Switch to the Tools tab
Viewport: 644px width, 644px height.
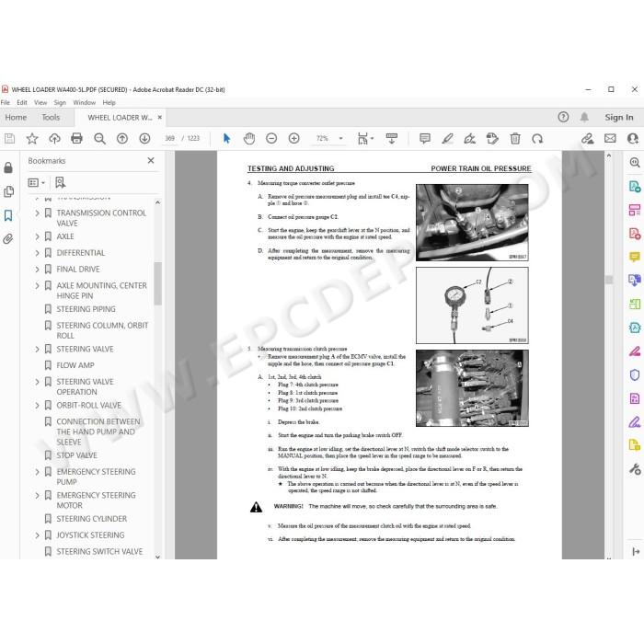(51, 118)
